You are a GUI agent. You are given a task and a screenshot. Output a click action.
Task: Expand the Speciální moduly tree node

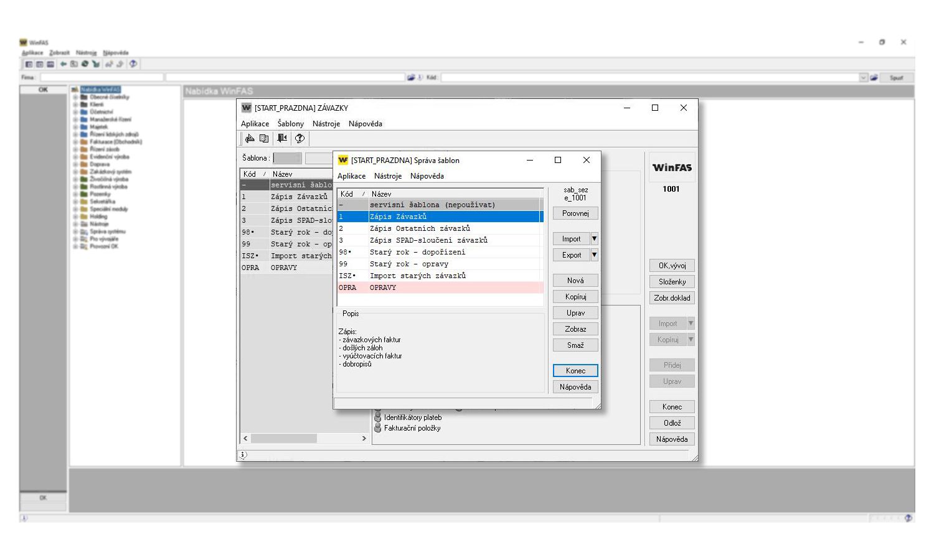[x=75, y=209]
